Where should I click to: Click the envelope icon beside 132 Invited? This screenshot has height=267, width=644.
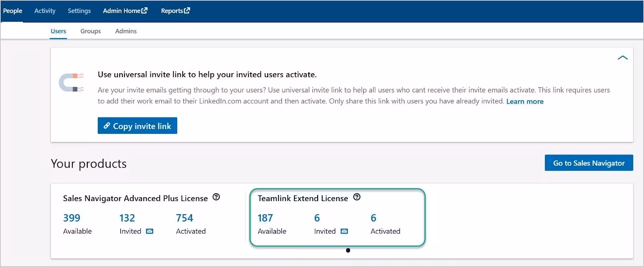[x=150, y=231]
